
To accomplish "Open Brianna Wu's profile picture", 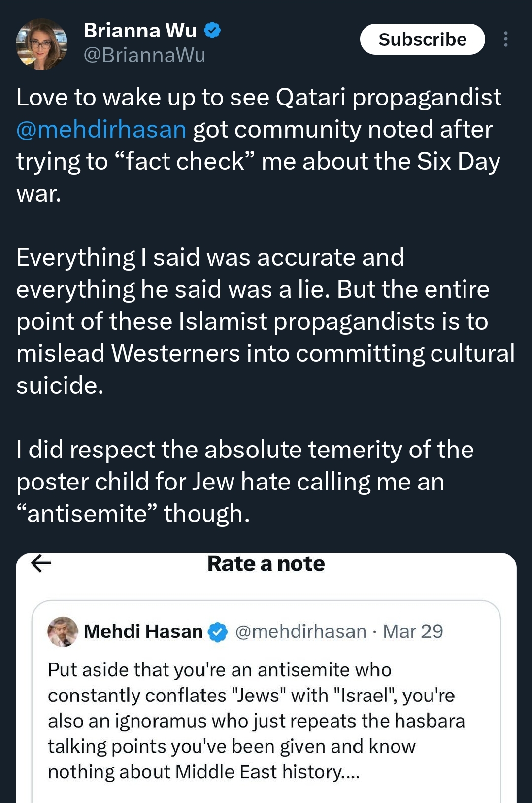I will tap(41, 44).
